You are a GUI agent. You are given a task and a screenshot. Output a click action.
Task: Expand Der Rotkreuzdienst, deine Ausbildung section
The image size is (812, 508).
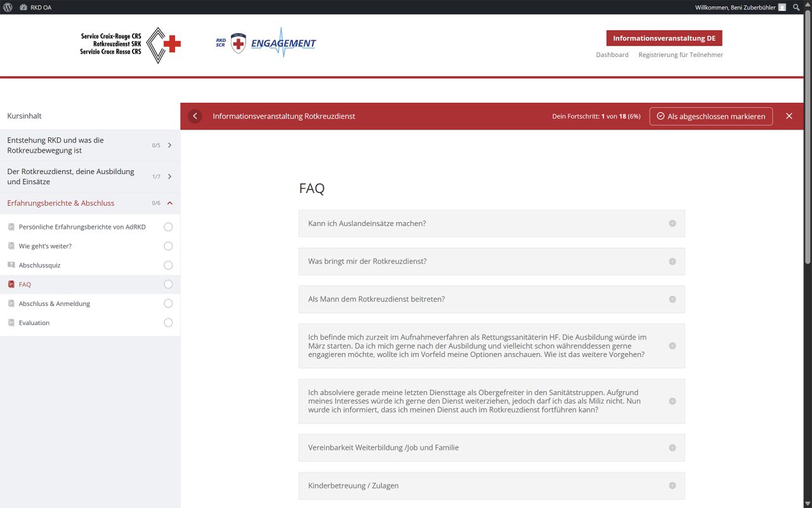pos(169,177)
